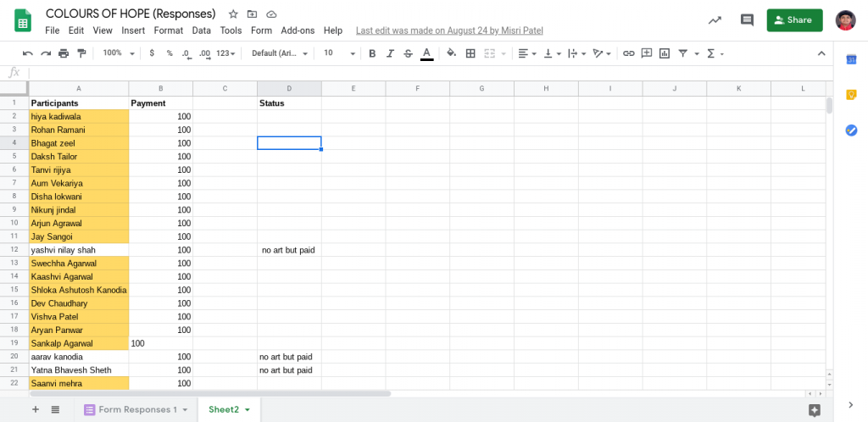
Task: Open Google Calendar side panel
Action: [851, 59]
